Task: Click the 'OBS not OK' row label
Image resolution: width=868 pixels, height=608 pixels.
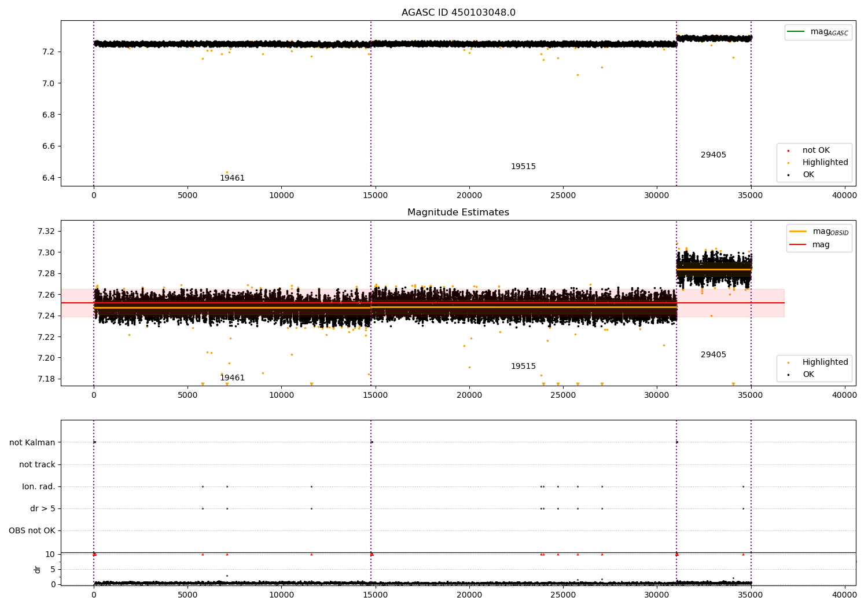Action: point(32,531)
